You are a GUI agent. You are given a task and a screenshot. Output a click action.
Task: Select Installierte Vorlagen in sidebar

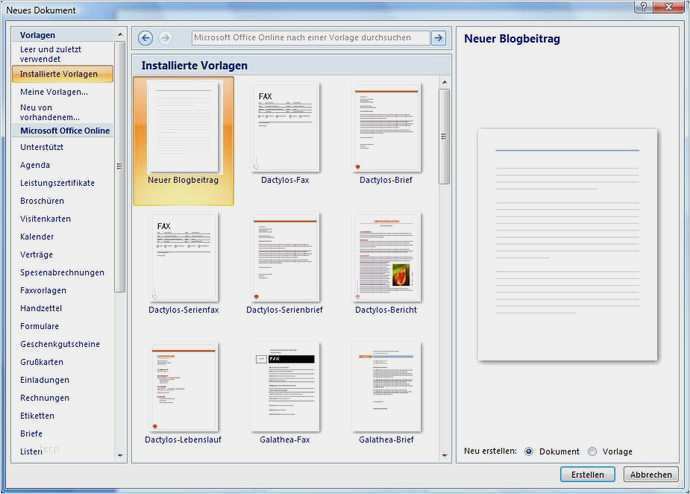(x=62, y=74)
